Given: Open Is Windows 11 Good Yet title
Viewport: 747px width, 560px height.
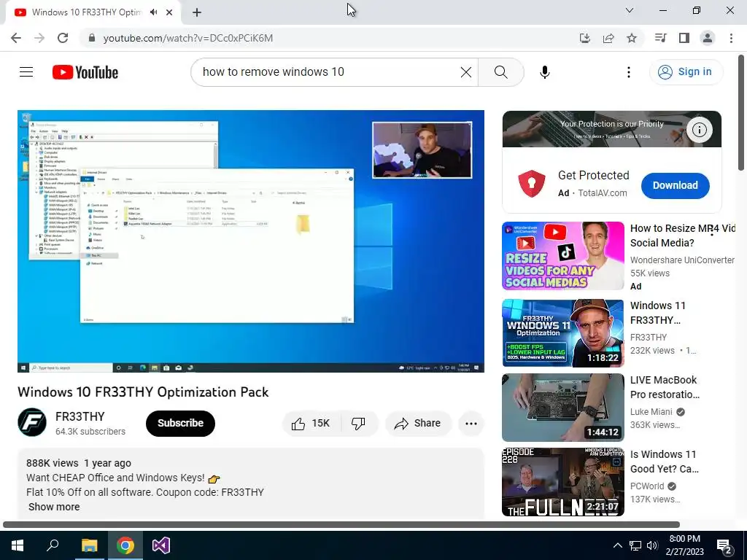Looking at the screenshot, I should point(665,462).
